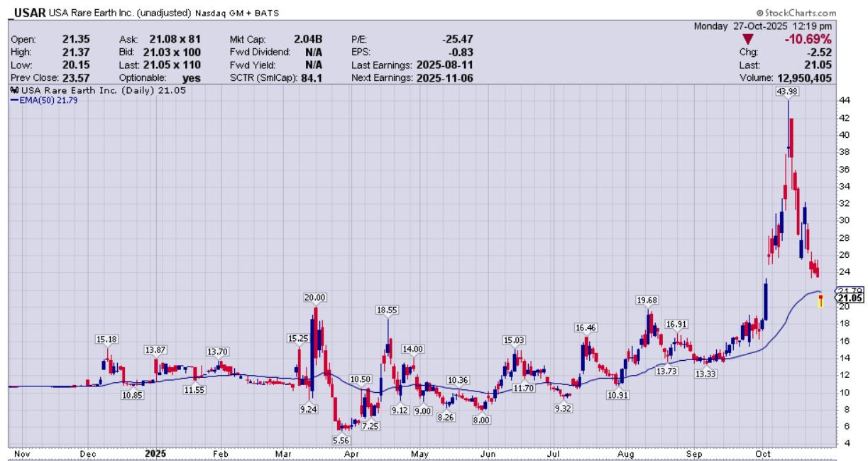Click the 15.18 December high price label

click(x=107, y=339)
